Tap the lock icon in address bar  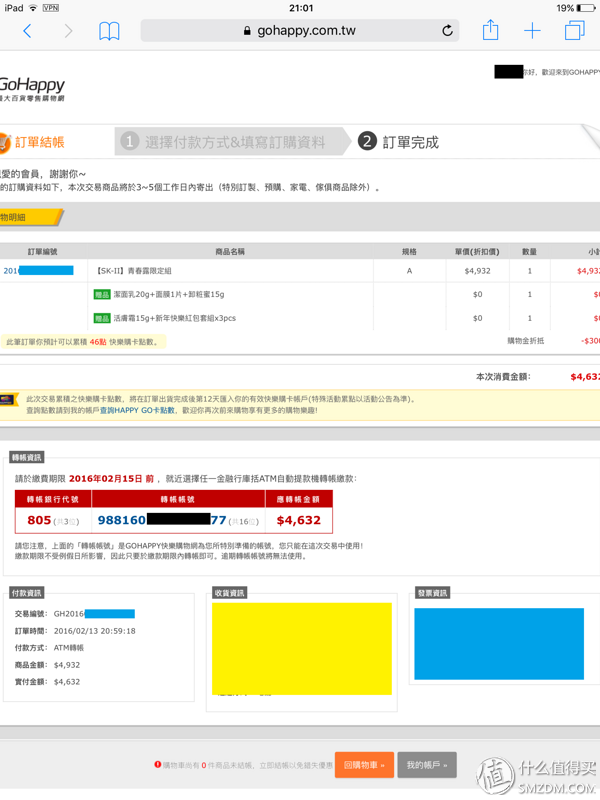coord(247,31)
